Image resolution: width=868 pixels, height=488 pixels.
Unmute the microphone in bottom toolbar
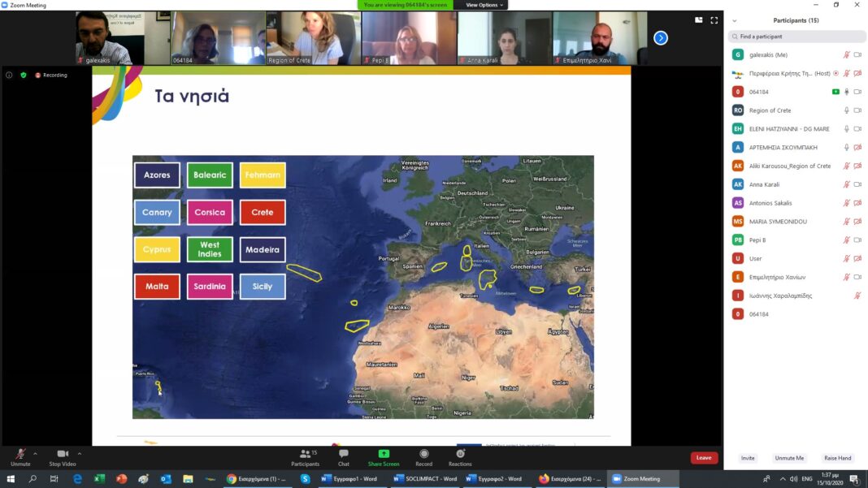[x=20, y=456]
